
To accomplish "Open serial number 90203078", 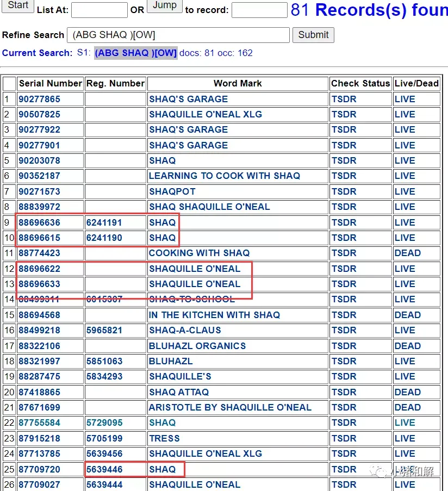I will tap(40, 160).
